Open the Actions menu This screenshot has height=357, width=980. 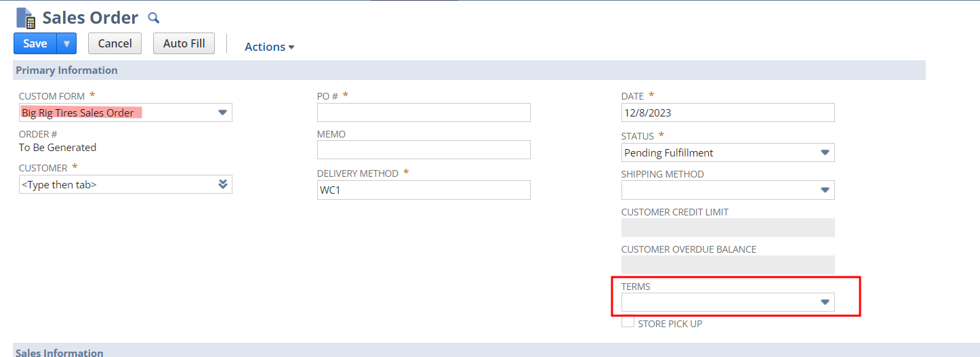pyautogui.click(x=269, y=47)
